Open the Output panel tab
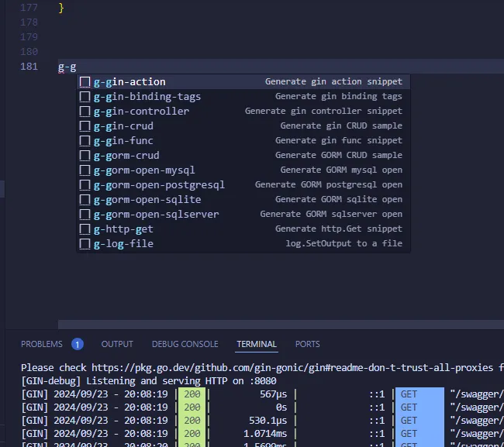This screenshot has width=504, height=447. click(x=117, y=344)
